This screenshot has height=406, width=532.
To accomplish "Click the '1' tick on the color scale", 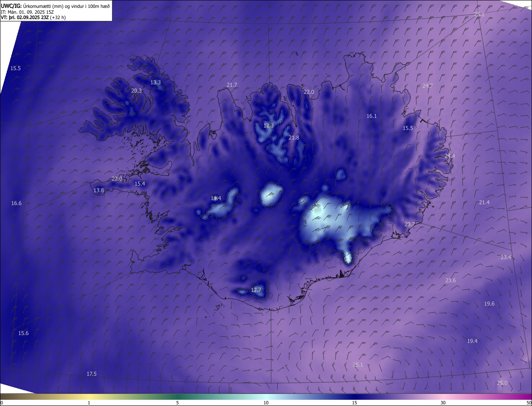I will [89, 403].
